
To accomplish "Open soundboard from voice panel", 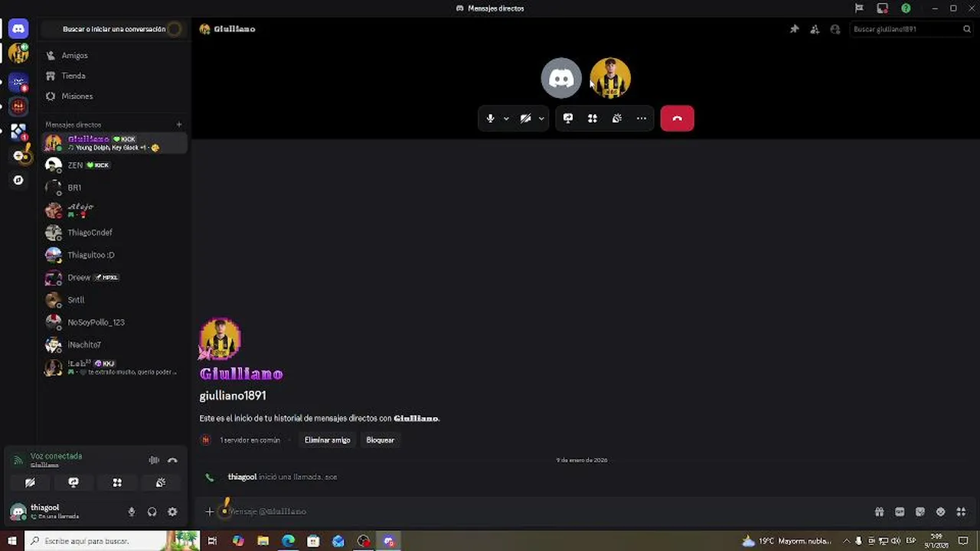I will (161, 483).
